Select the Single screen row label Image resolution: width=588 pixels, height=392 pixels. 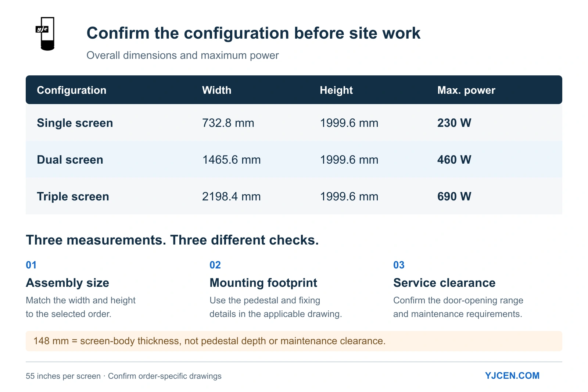(75, 123)
